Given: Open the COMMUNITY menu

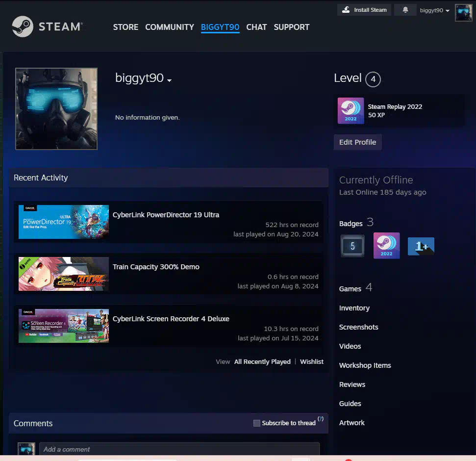Looking at the screenshot, I should coord(170,27).
